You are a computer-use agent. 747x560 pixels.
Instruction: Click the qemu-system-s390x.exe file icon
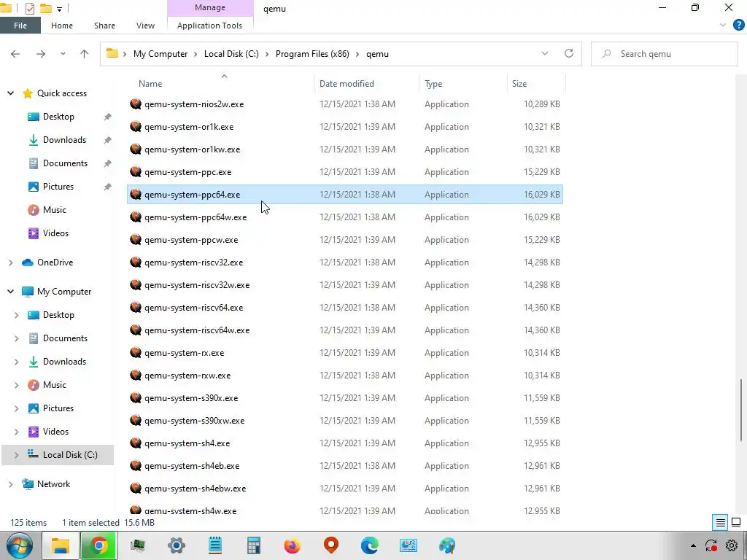[136, 398]
